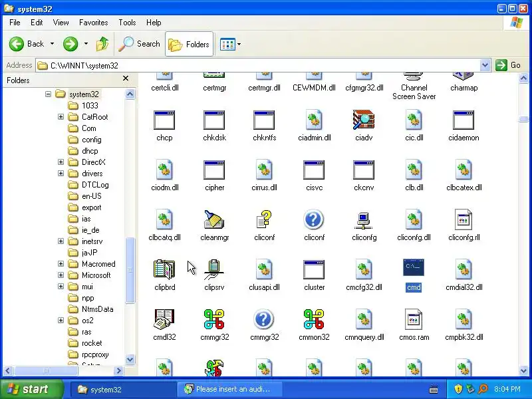Select the ciadv indexing icon

364,120
